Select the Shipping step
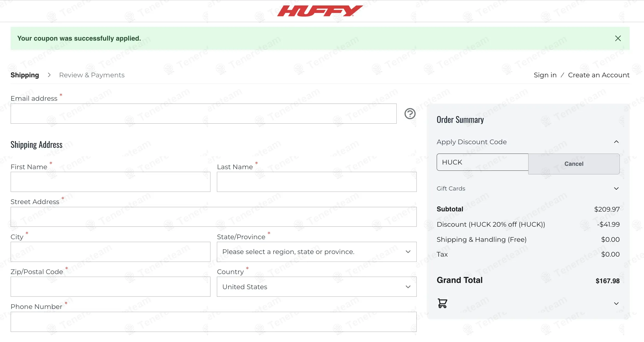The width and height of the screenshot is (644, 342). pos(25,75)
